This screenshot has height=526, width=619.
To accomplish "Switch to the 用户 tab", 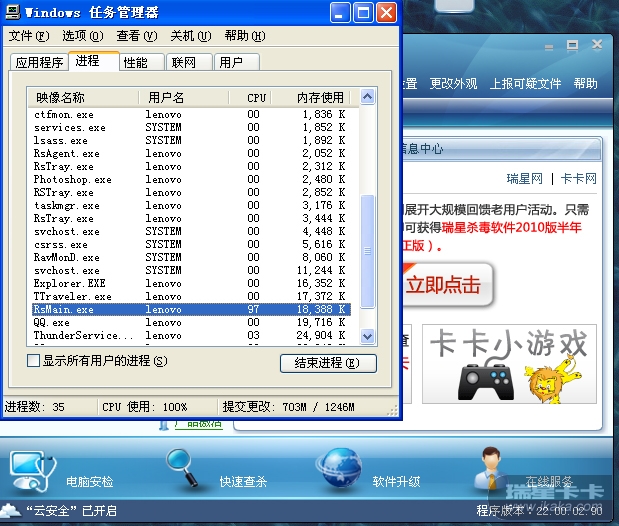I will click(236, 62).
